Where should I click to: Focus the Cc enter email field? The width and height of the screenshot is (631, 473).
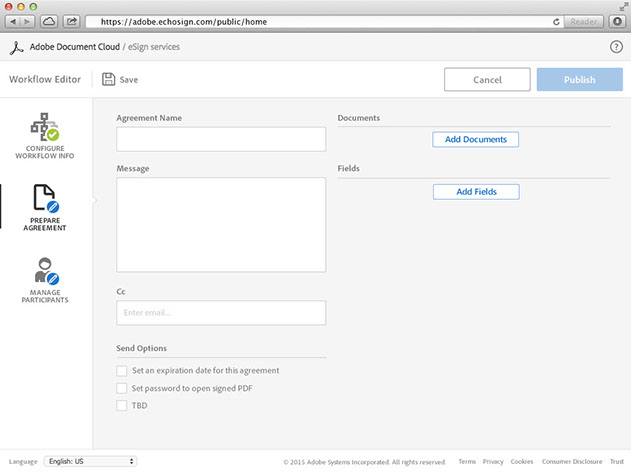(221, 313)
